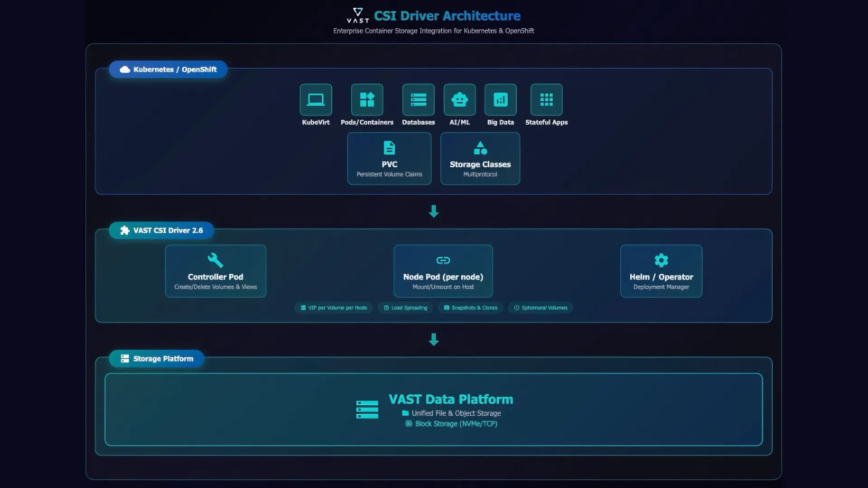Select the PVC Persistent Volume Claims card
This screenshot has width=868, height=488.
click(389, 159)
